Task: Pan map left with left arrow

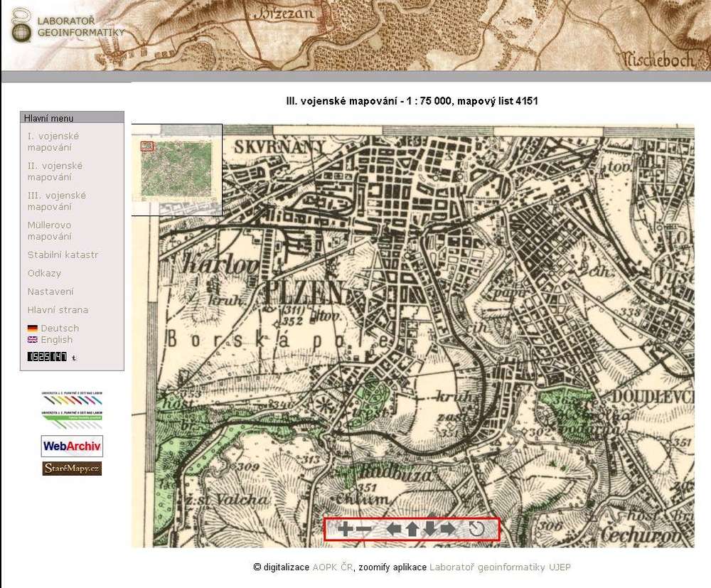Action: [x=394, y=529]
